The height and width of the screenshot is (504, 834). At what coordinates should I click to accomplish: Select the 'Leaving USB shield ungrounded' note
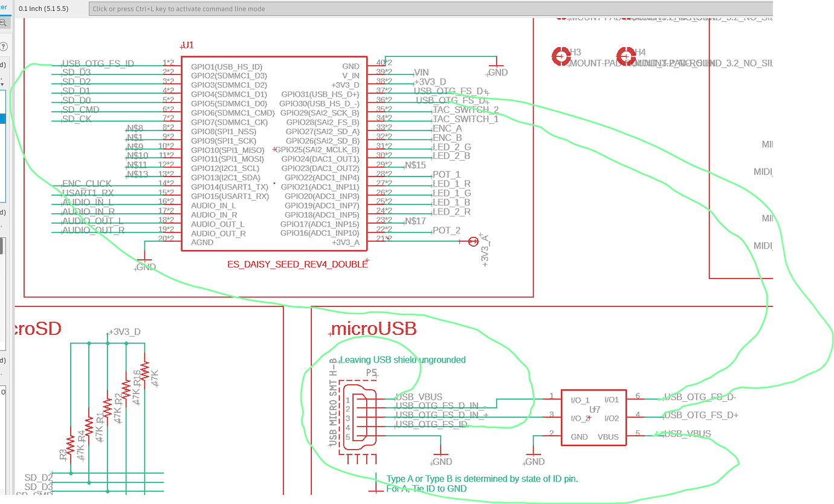402,360
